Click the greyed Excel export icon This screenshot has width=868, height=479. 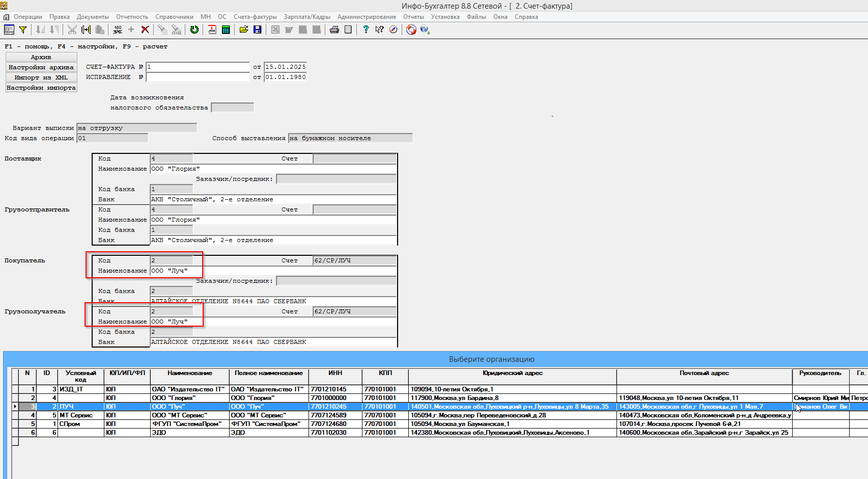coord(275,30)
